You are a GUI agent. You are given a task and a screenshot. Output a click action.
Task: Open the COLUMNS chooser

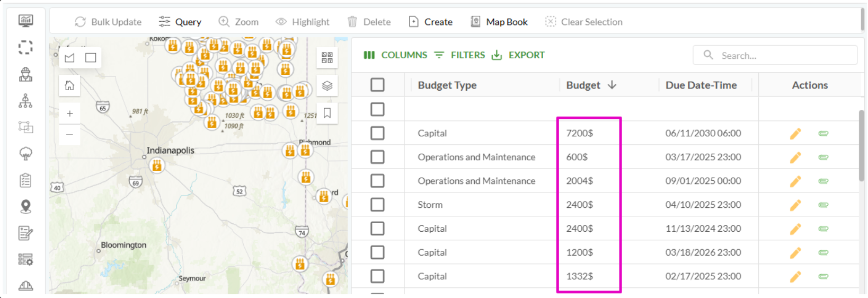[395, 55]
